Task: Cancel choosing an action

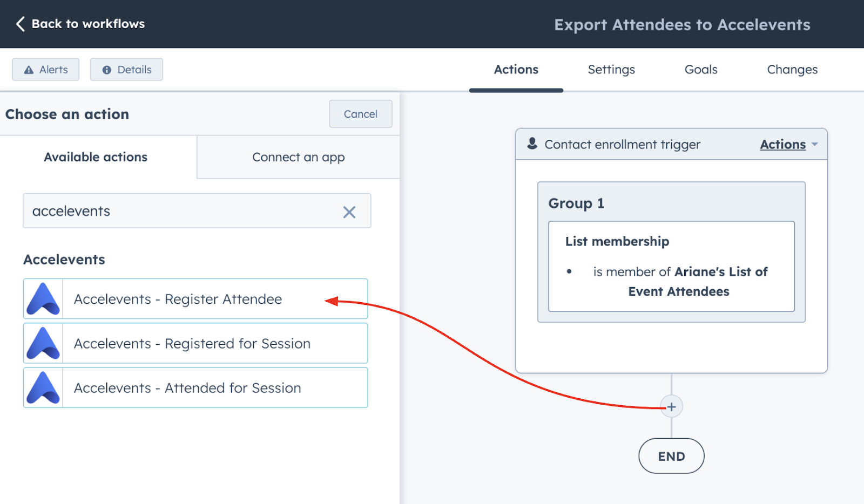Action: [x=361, y=114]
